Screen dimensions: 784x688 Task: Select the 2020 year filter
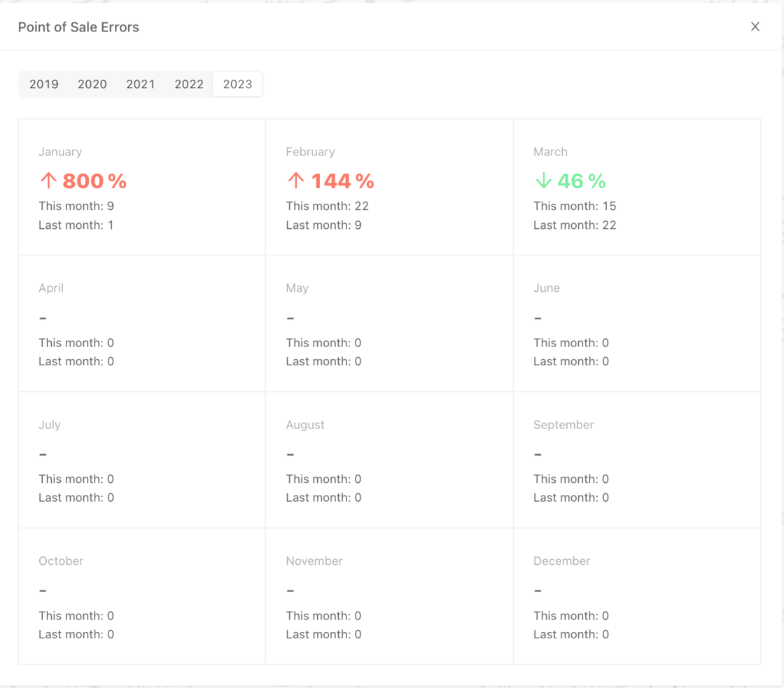tap(92, 84)
